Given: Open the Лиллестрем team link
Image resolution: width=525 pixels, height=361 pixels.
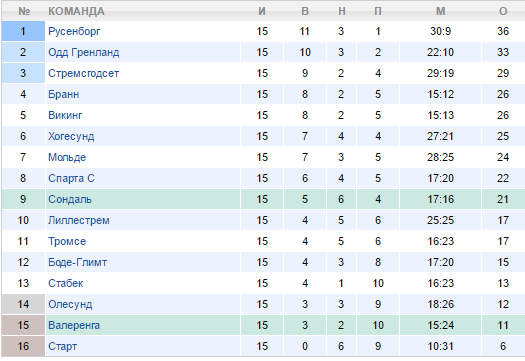Looking at the screenshot, I should click(79, 220).
